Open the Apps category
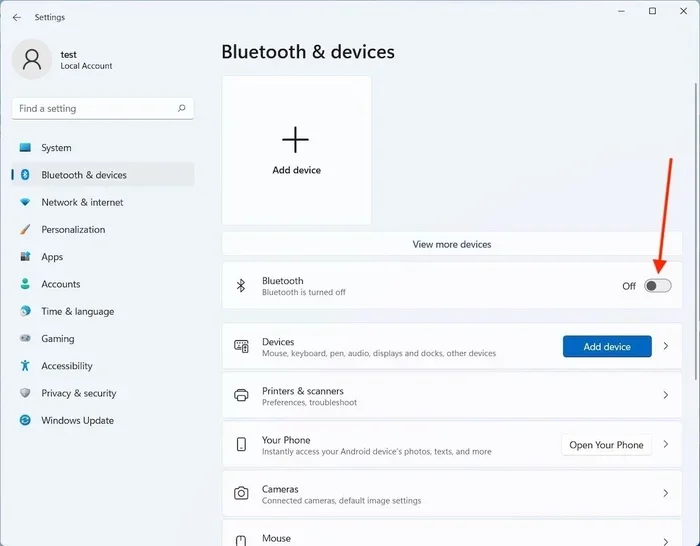700x546 pixels. (x=103, y=256)
